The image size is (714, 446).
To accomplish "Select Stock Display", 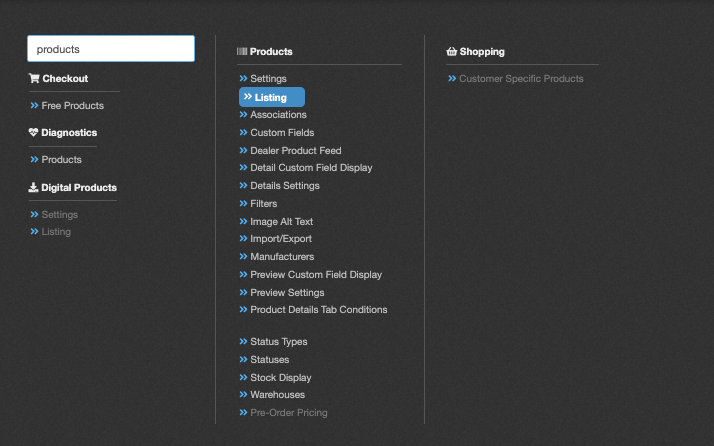I will (x=280, y=378).
